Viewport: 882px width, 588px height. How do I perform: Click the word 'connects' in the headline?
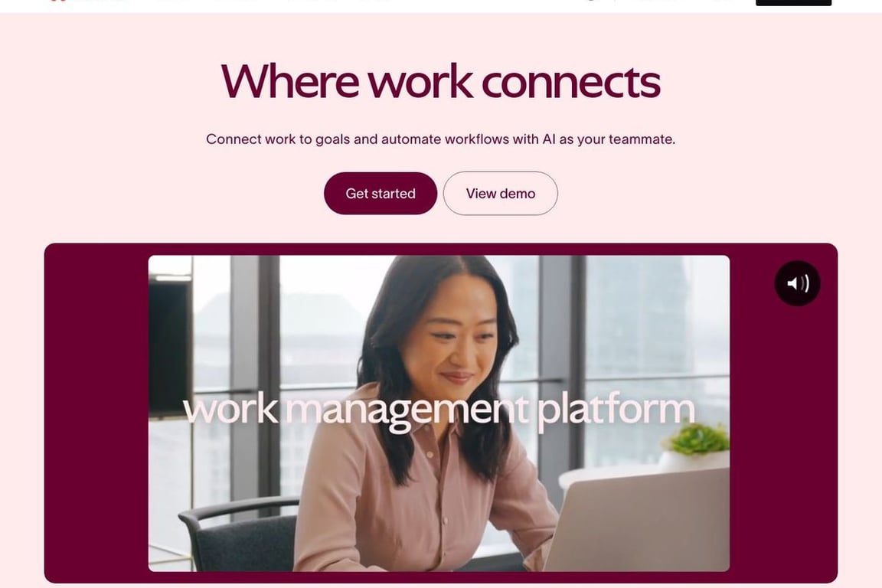[x=570, y=83]
